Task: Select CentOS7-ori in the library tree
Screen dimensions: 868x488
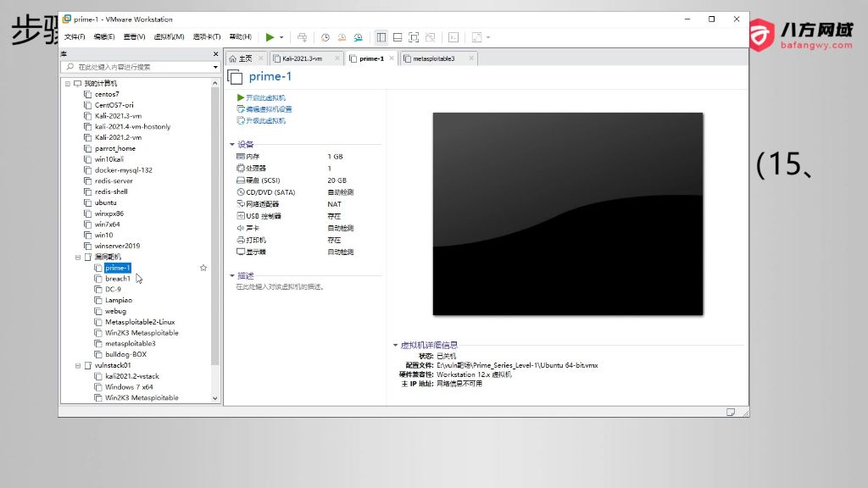Action: (114, 105)
